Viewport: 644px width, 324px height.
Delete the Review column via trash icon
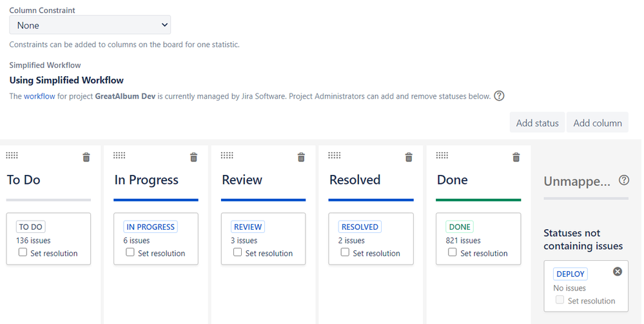click(302, 157)
